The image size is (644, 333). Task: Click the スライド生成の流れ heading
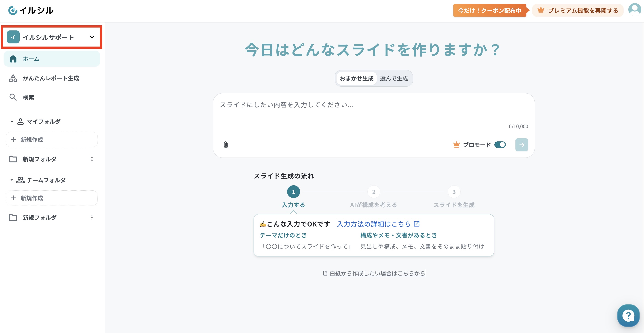(284, 176)
